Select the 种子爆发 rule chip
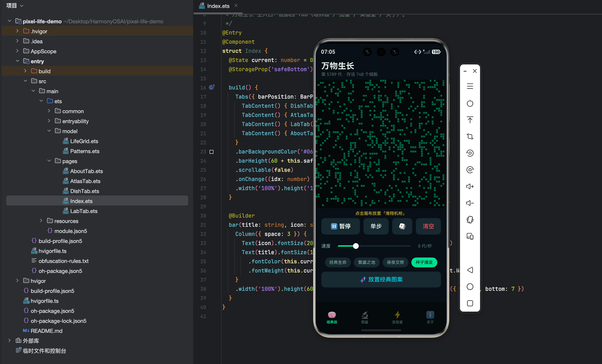The height and width of the screenshot is (364, 602). [x=424, y=262]
